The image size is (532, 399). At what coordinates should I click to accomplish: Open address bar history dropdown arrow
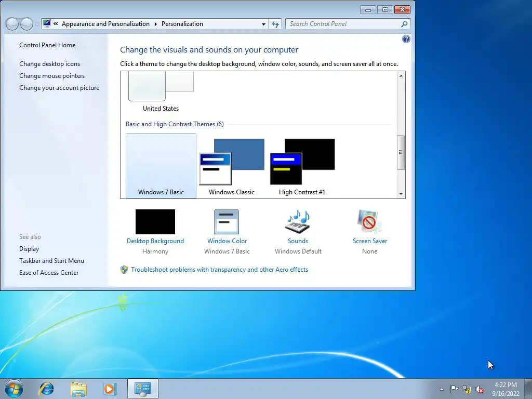coord(263,24)
